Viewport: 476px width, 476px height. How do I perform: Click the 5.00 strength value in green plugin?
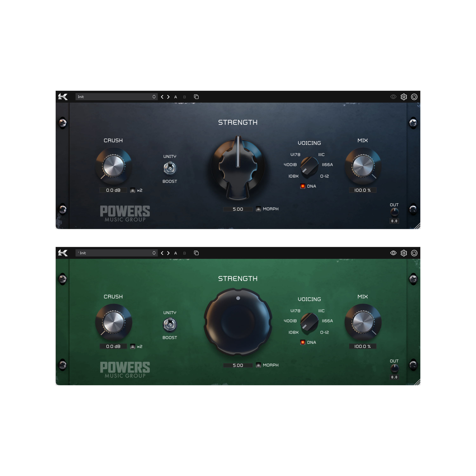(238, 365)
